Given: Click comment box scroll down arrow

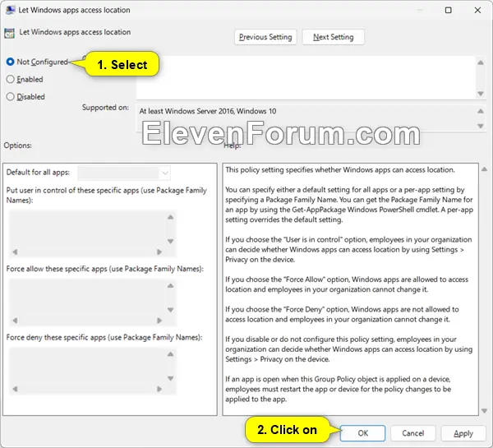Looking at the screenshot, I should pyautogui.click(x=481, y=94).
